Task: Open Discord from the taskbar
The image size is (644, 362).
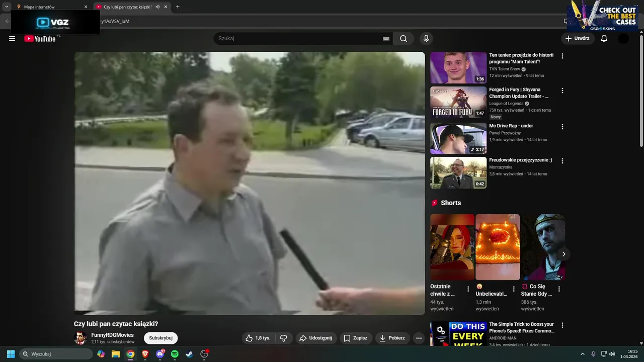Action: (x=160, y=354)
